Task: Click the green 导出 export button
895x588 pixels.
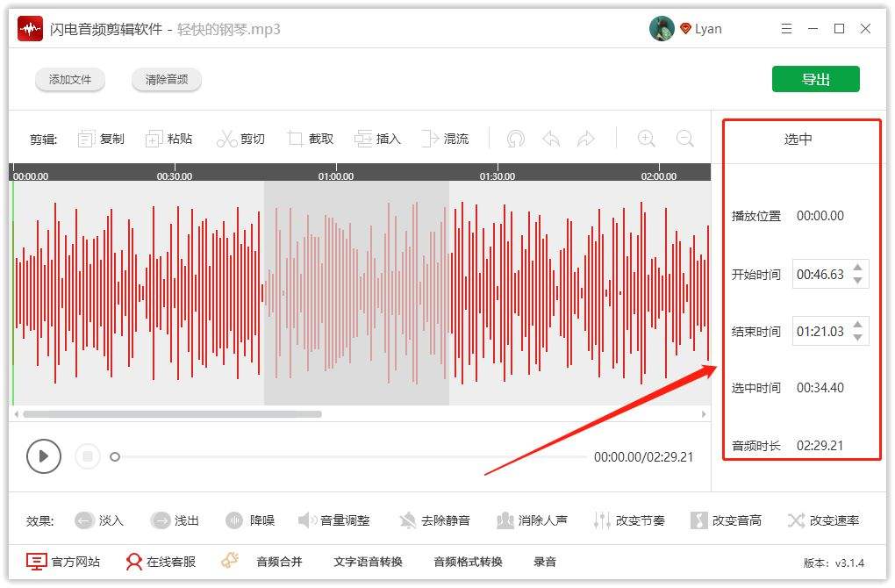Action: (x=815, y=78)
